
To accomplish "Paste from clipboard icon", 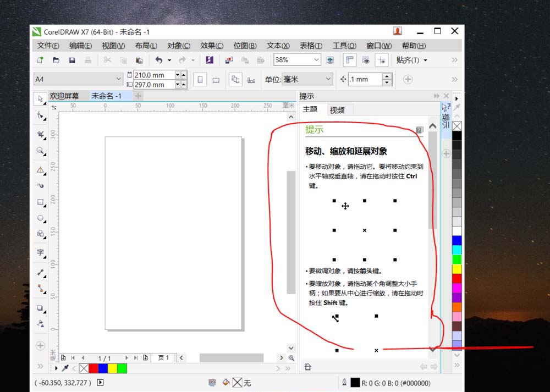I will coord(139,60).
